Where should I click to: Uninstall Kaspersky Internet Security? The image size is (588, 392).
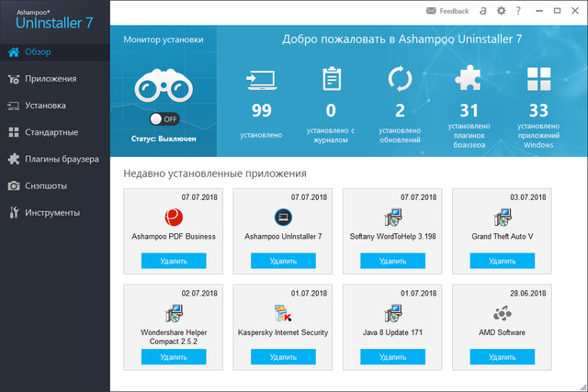click(283, 357)
